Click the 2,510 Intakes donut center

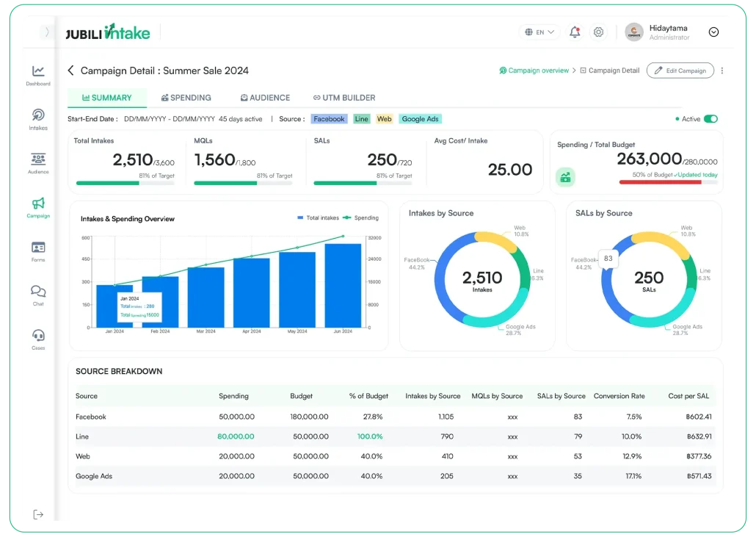coord(482,281)
